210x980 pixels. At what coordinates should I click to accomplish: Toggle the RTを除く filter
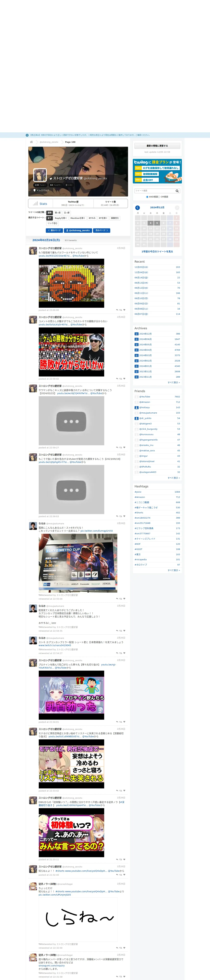pyautogui.click(x=103, y=218)
